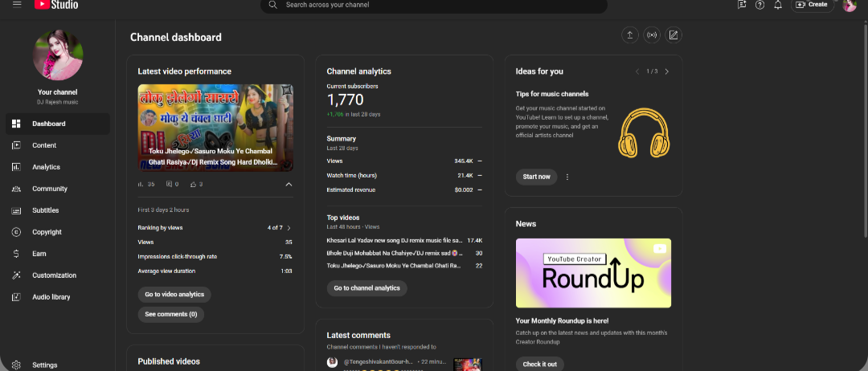This screenshot has width=868, height=371.
Task: Open Toku Jhelego top videos entry
Action: tap(394, 266)
